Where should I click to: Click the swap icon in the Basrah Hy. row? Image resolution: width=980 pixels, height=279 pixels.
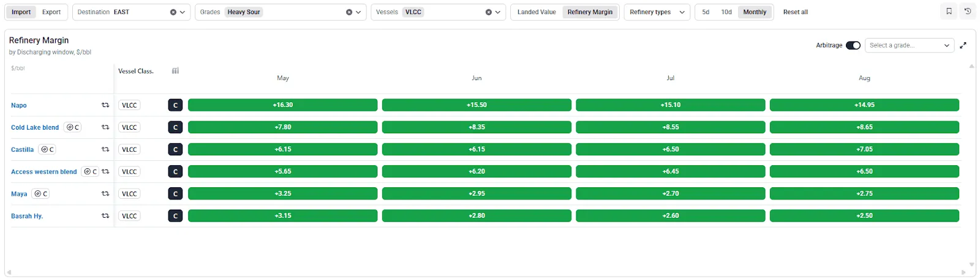[105, 216]
